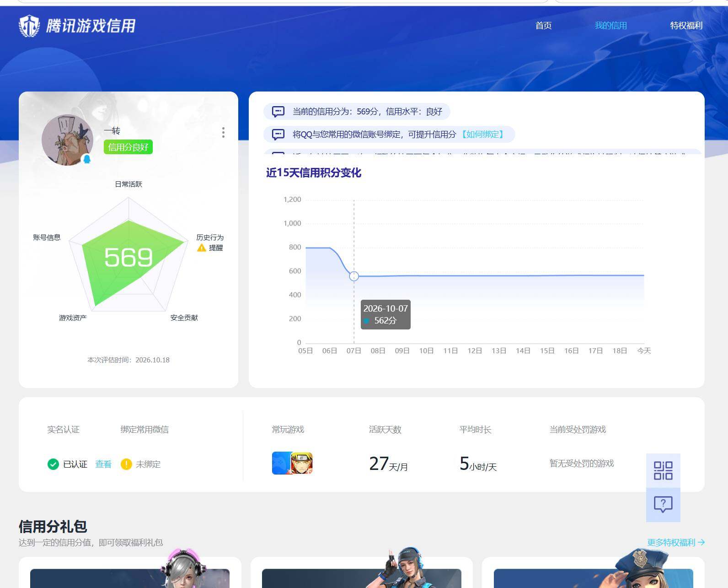Click the gift card with blue-cap soldier
This screenshot has height=588, width=728.
(x=361, y=572)
